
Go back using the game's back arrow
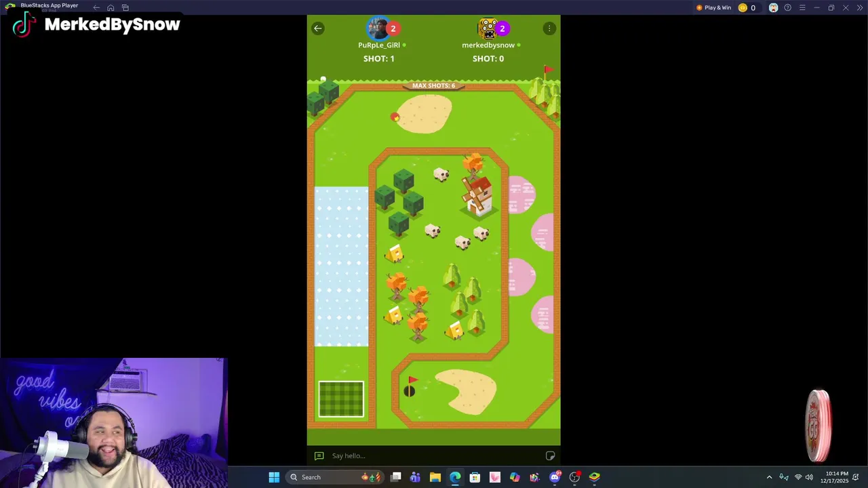tap(317, 28)
